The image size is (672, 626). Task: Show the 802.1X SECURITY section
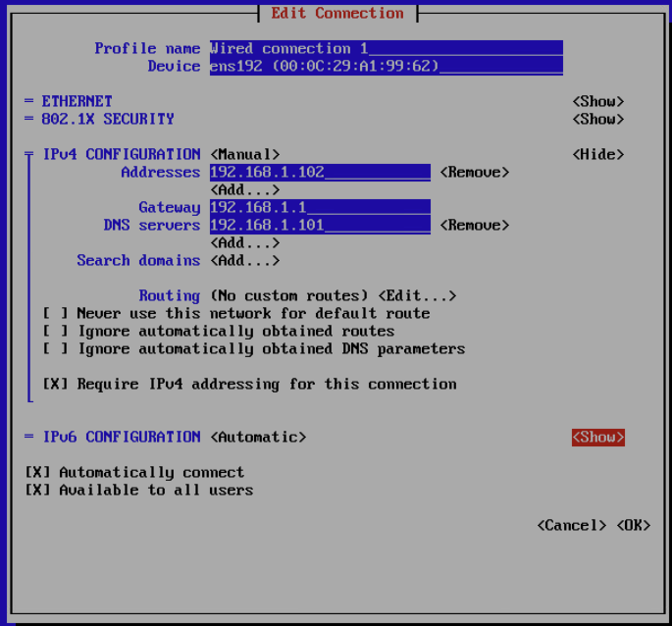pyautogui.click(x=598, y=119)
